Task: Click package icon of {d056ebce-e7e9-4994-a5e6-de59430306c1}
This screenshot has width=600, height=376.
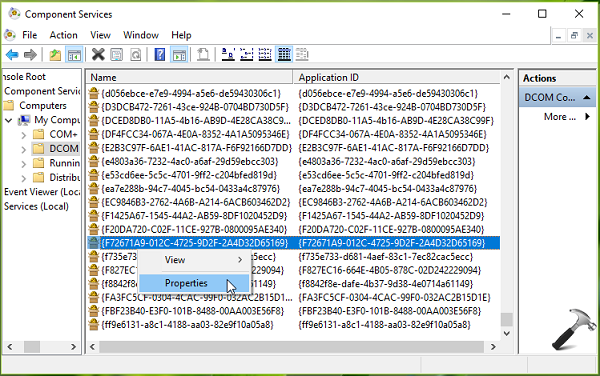Action: pyautogui.click(x=93, y=93)
